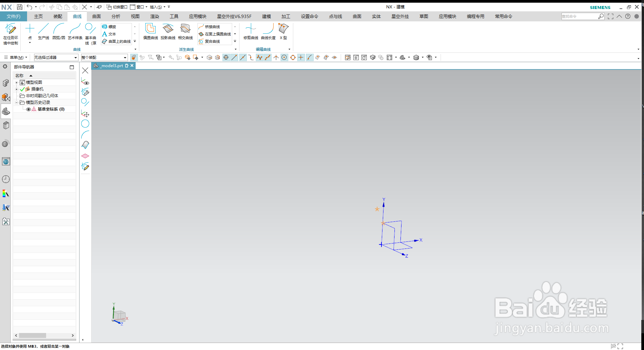
Task: Open the History clock sidebar tab
Action: (x=6, y=179)
